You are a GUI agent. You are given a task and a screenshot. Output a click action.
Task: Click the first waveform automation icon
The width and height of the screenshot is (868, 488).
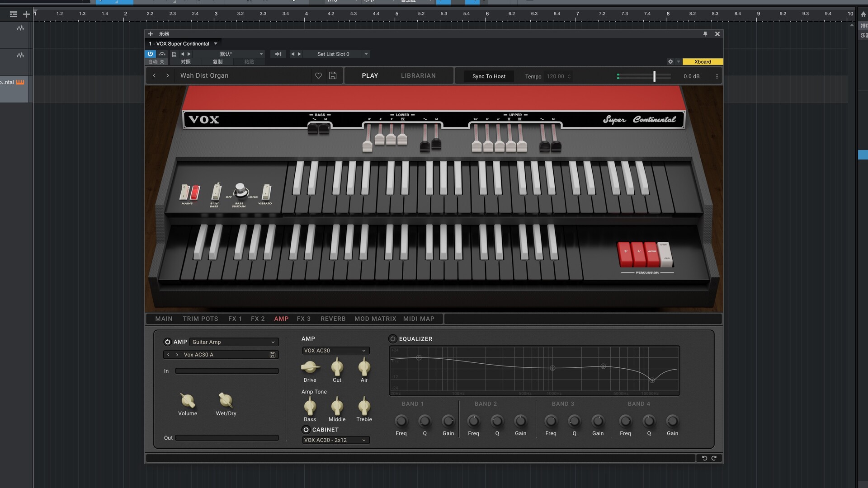coord(20,28)
